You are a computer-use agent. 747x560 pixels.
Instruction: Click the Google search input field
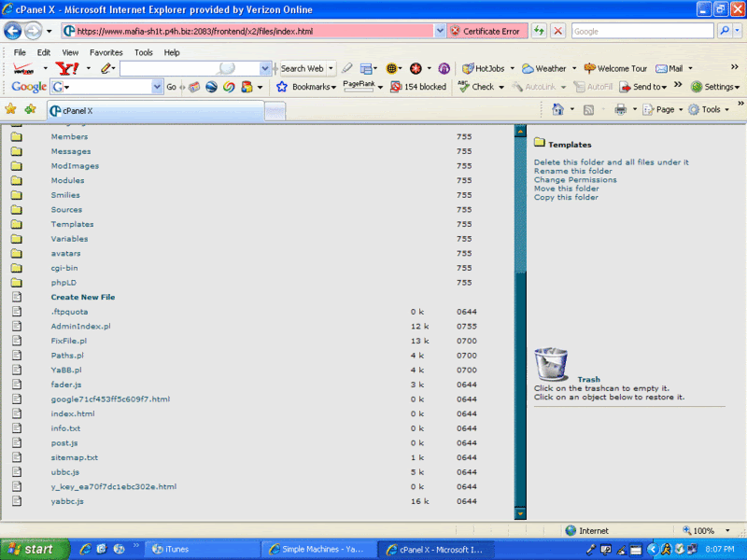642,31
